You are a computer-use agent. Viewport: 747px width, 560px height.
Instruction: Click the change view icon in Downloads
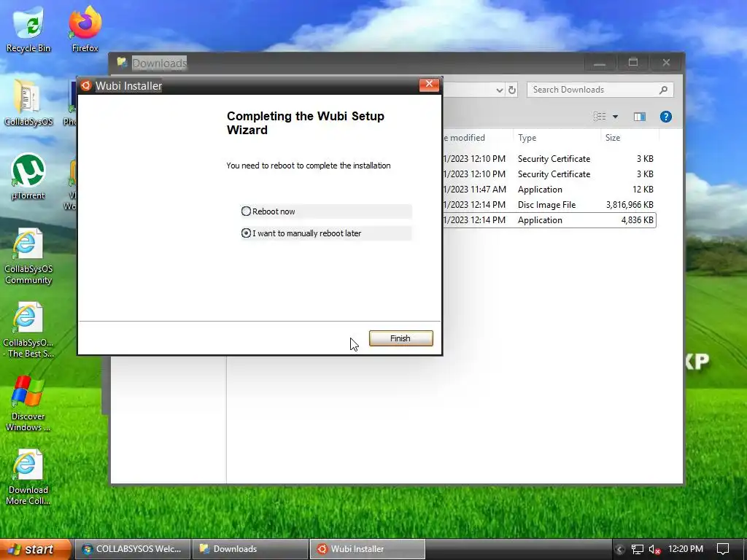point(600,117)
